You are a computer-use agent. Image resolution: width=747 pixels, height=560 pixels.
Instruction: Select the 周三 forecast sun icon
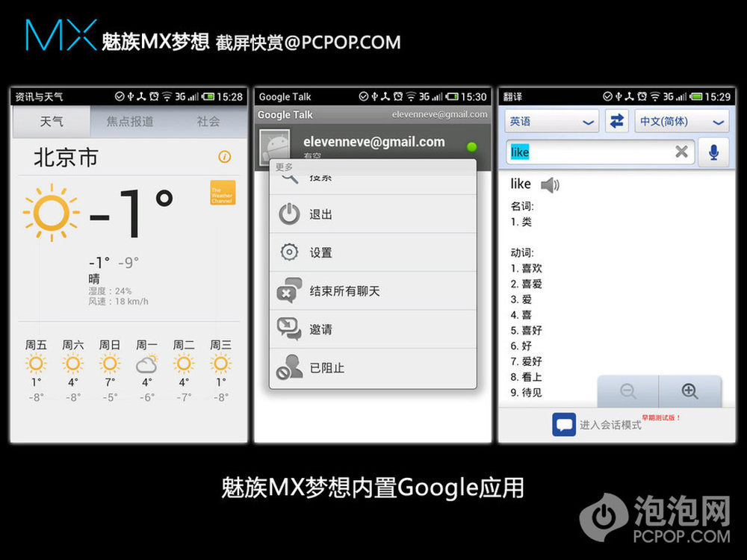pyautogui.click(x=220, y=364)
